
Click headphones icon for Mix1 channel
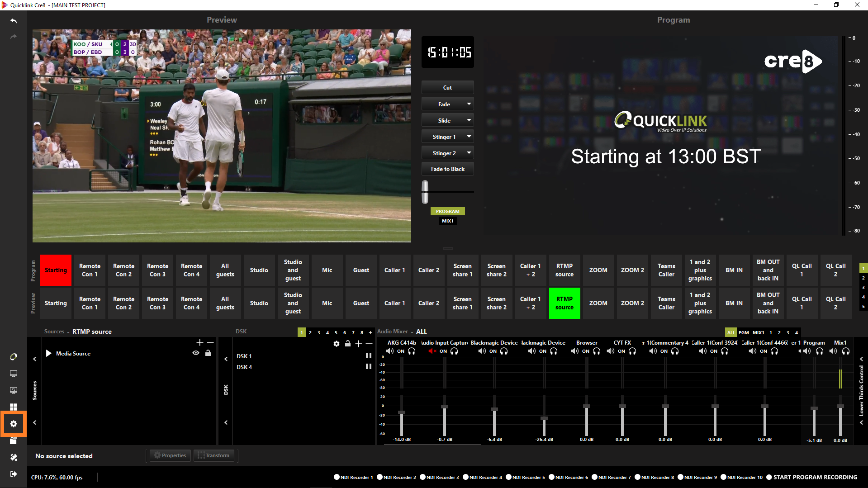coord(846,351)
